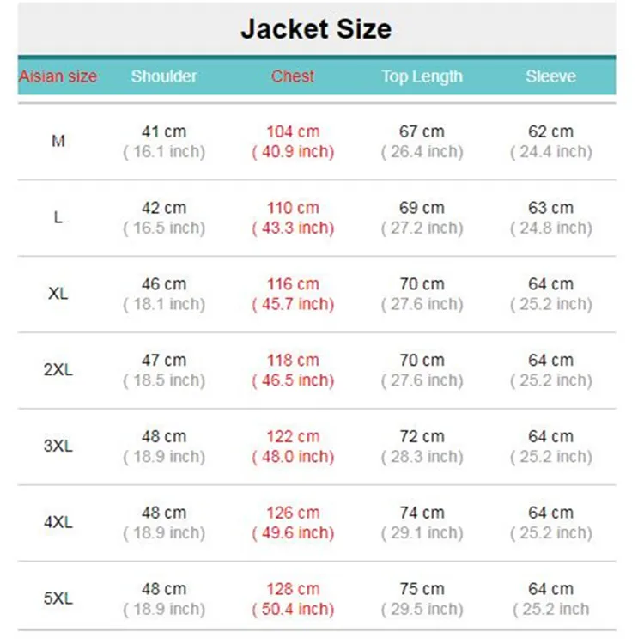Select the L size row label

[x=58, y=217]
